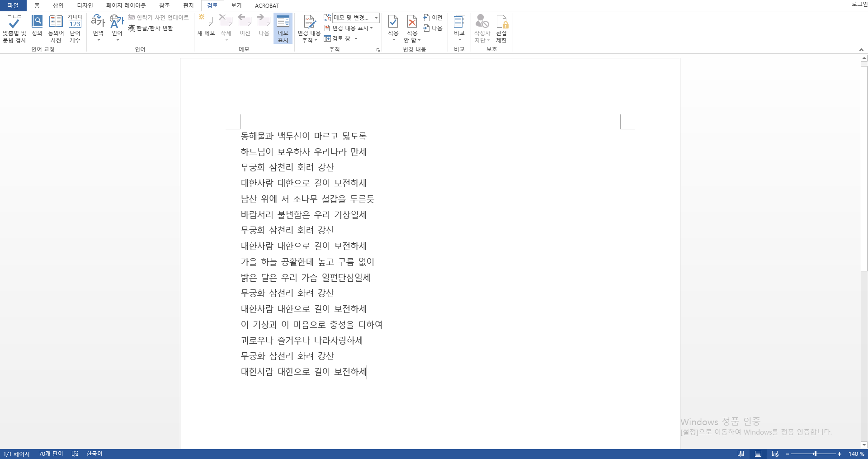Switch to print layout view icon
This screenshot has width=868, height=459.
point(758,454)
